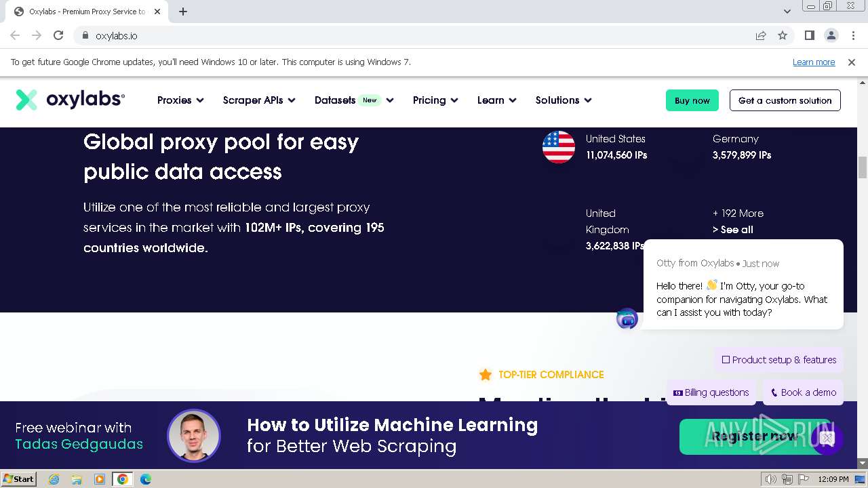The width and height of the screenshot is (868, 488).
Task: Expand the Proxies menu
Action: coord(180,100)
